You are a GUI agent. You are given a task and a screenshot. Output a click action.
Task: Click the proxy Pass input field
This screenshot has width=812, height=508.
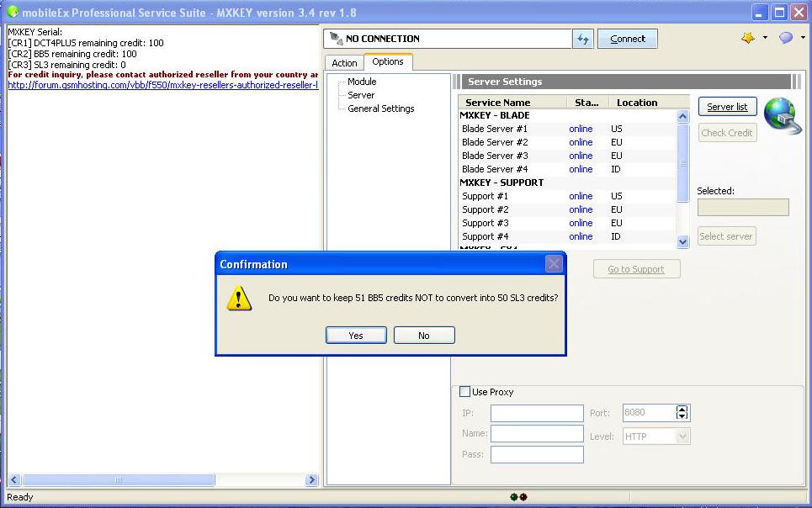point(537,454)
